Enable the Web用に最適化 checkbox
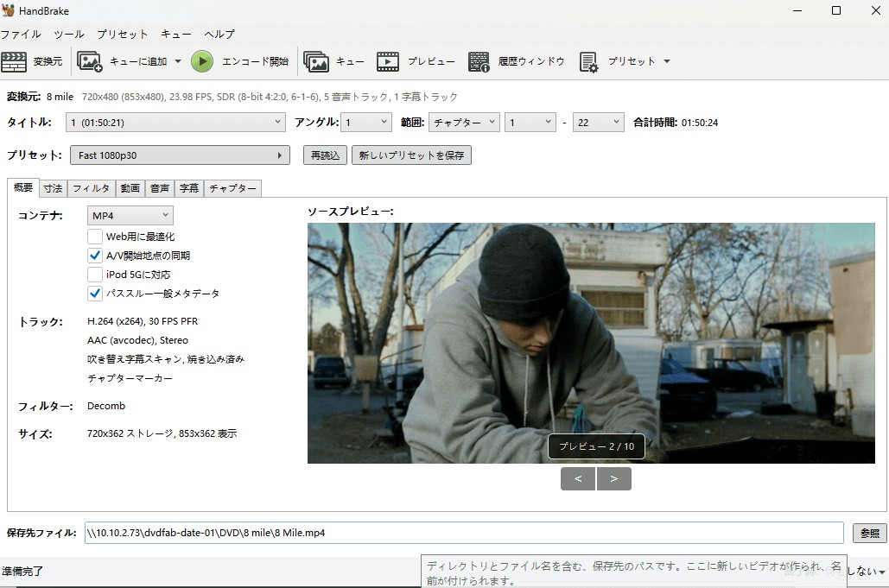 click(95, 237)
